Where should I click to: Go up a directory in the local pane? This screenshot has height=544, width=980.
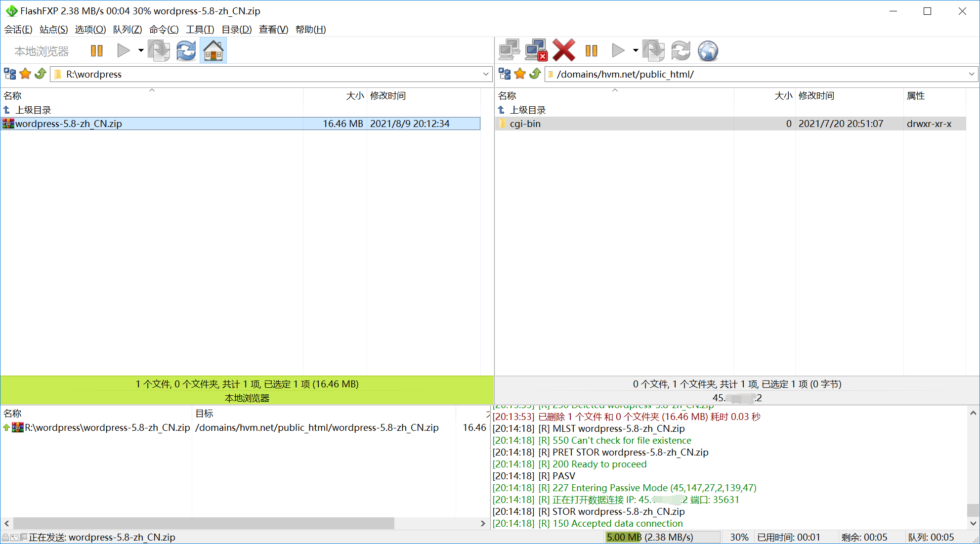click(x=41, y=74)
